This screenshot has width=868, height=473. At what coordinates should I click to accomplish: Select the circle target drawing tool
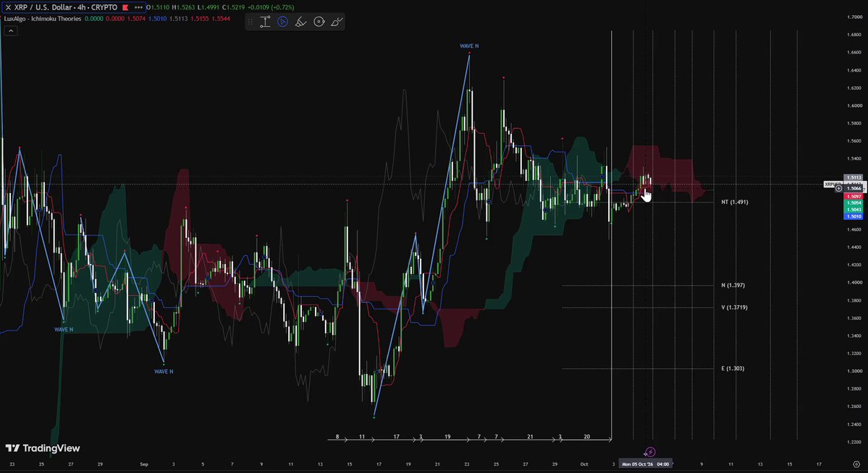coord(319,22)
